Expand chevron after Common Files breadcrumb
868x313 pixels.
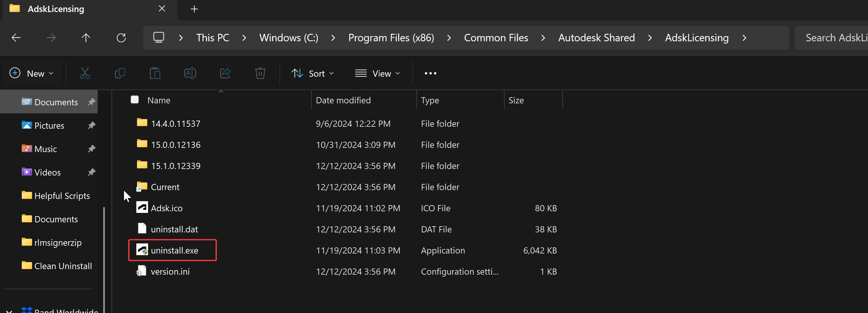(x=543, y=38)
